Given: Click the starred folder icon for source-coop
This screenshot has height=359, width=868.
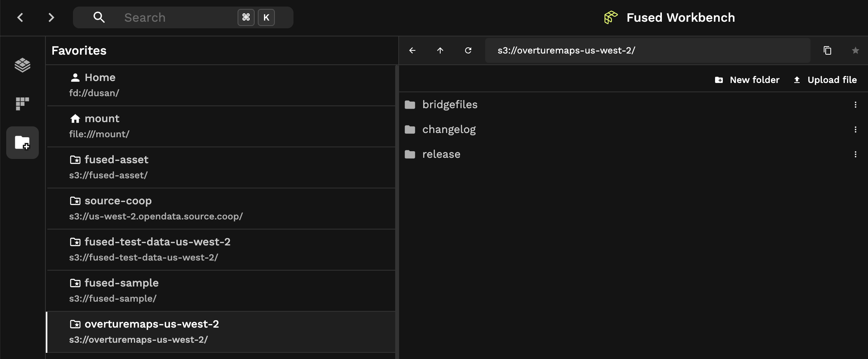Looking at the screenshot, I should click(75, 201).
